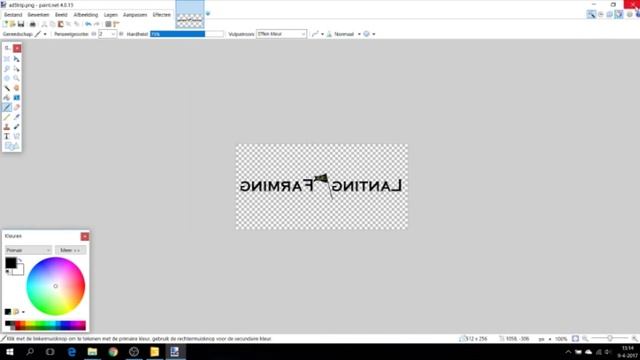This screenshot has height=360, width=640.
Task: Select the Color Picker eyedropper tool
Action: tap(17, 117)
